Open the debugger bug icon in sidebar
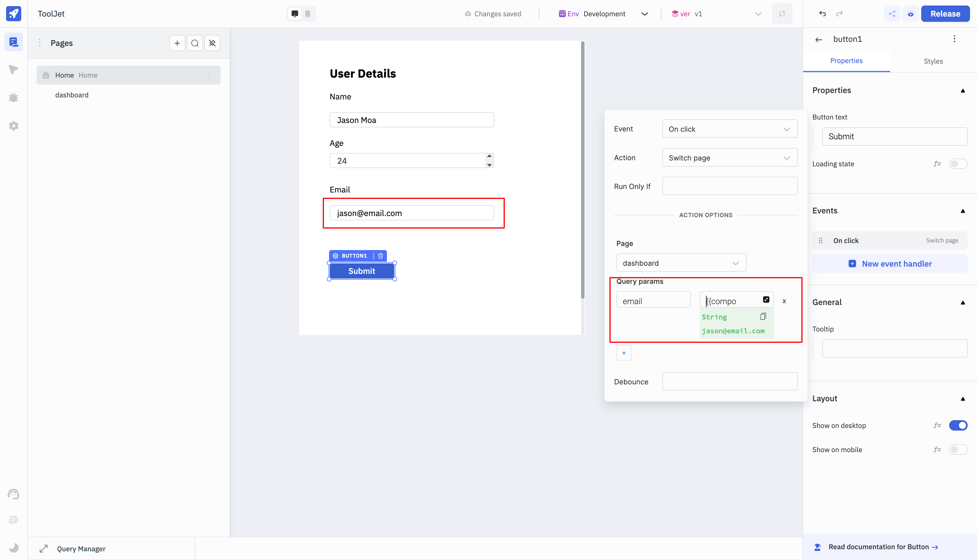977x560 pixels. (13, 98)
